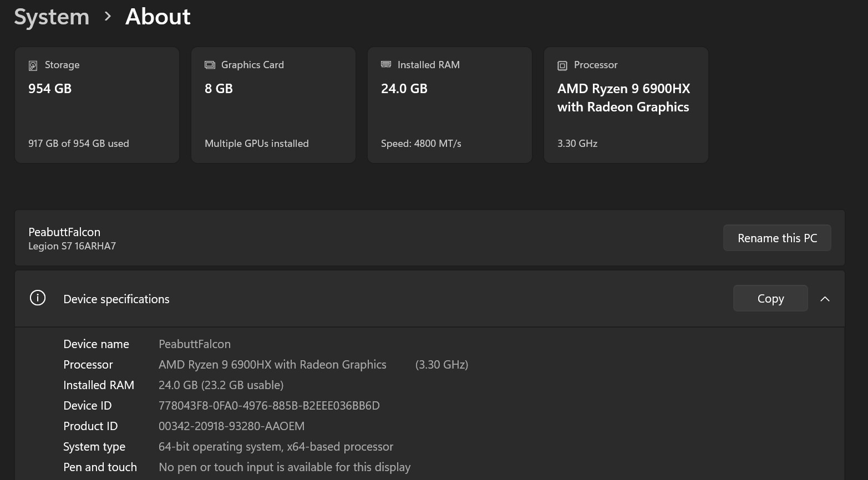Select the '3.30 GHz' text in Processor card
Screen dimensions: 868x480
(577, 144)
